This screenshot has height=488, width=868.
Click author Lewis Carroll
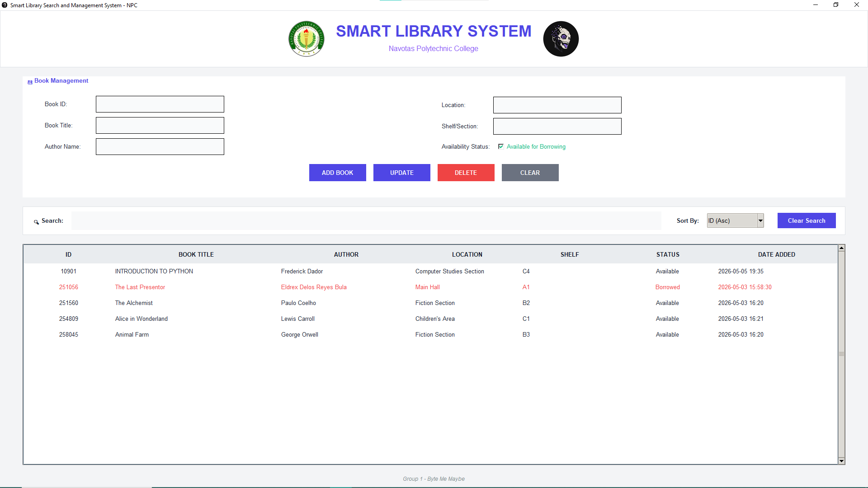click(298, 319)
